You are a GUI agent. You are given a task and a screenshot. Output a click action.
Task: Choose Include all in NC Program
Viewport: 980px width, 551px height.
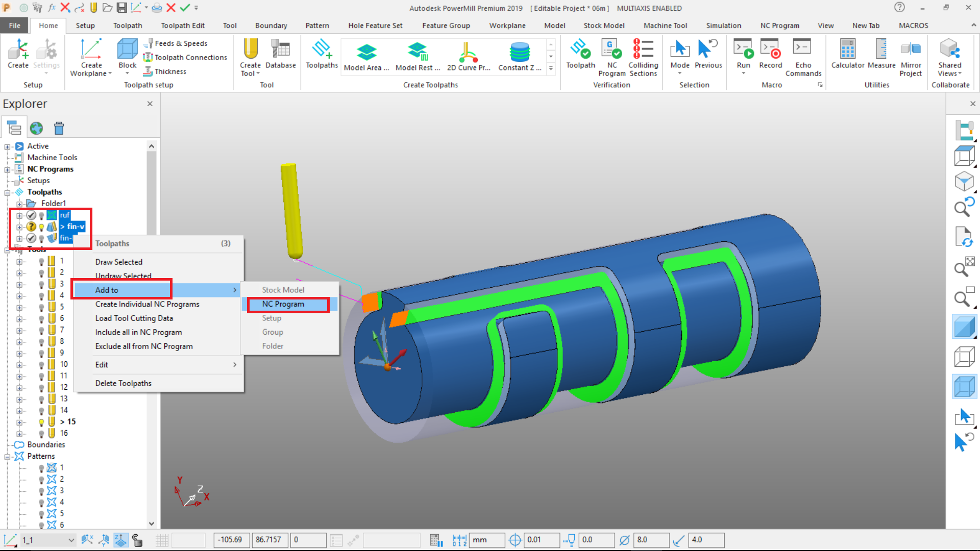[x=138, y=332]
